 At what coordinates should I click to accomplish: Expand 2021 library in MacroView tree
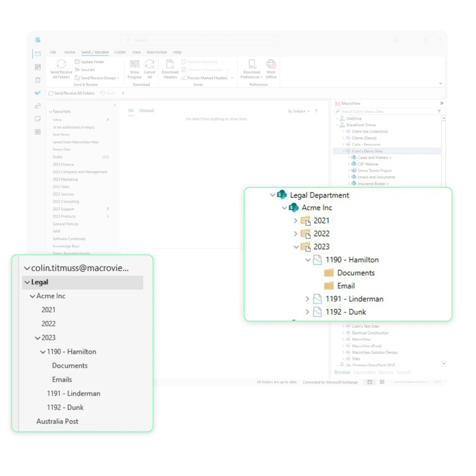coord(295,221)
